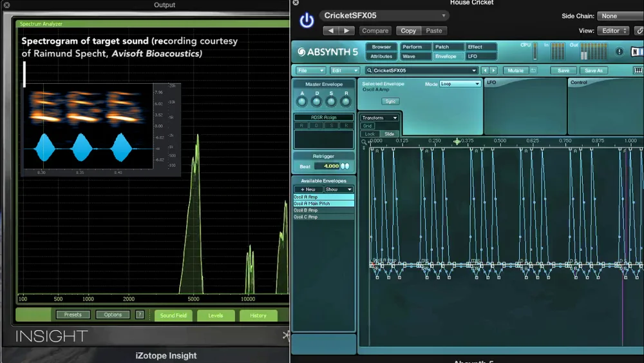Open the Absynth Edit menu dropdown
This screenshot has height=363, width=644.
(345, 71)
